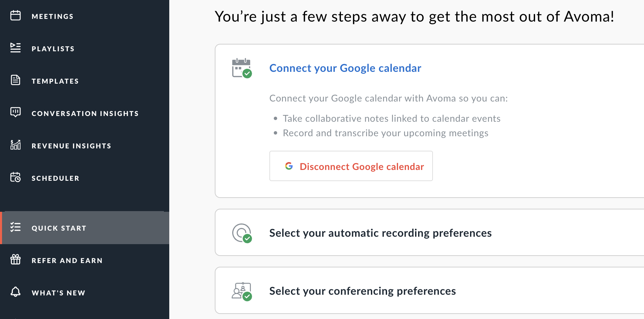This screenshot has width=644, height=319.
Task: Click the Quick Start checklist icon
Action: 16,228
